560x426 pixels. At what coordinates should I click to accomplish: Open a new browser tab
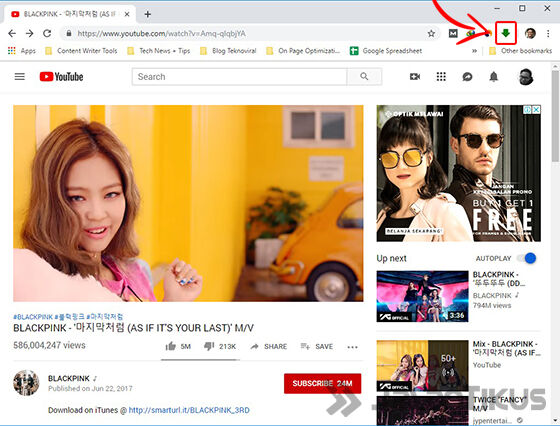[148, 14]
